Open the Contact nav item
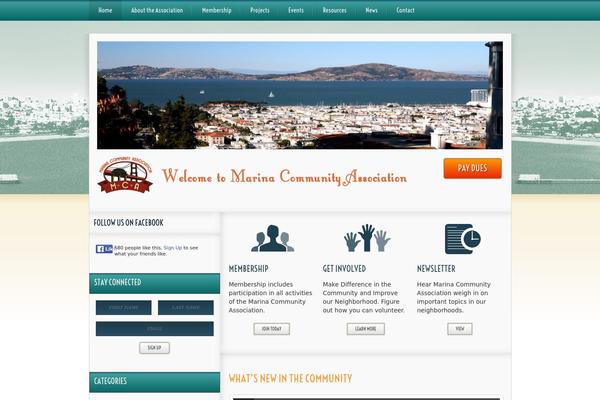The height and width of the screenshot is (400, 600). coord(406,10)
